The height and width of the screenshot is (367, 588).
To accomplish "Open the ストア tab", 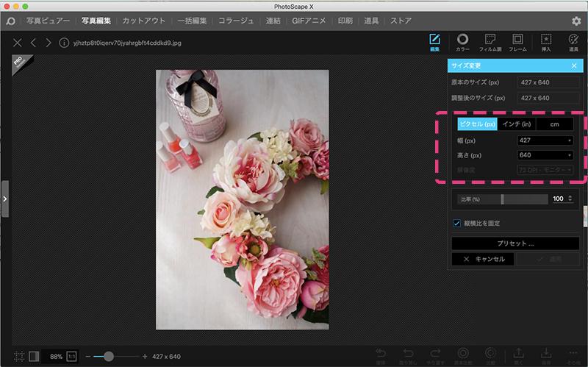I will 401,21.
